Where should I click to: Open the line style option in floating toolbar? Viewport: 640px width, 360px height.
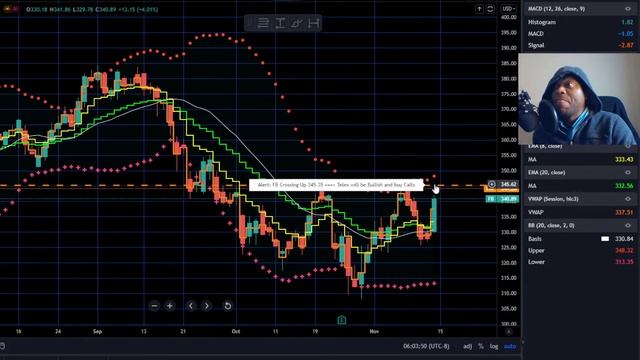263,23
